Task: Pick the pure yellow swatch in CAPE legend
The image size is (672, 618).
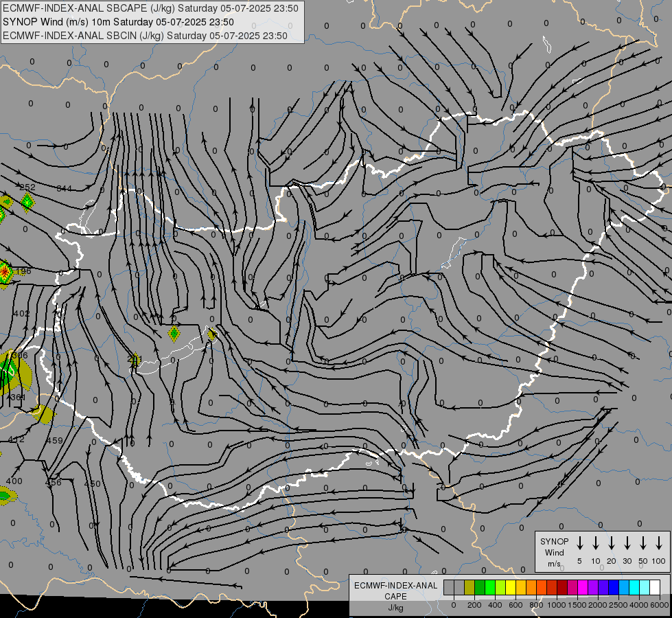Action: click(511, 587)
